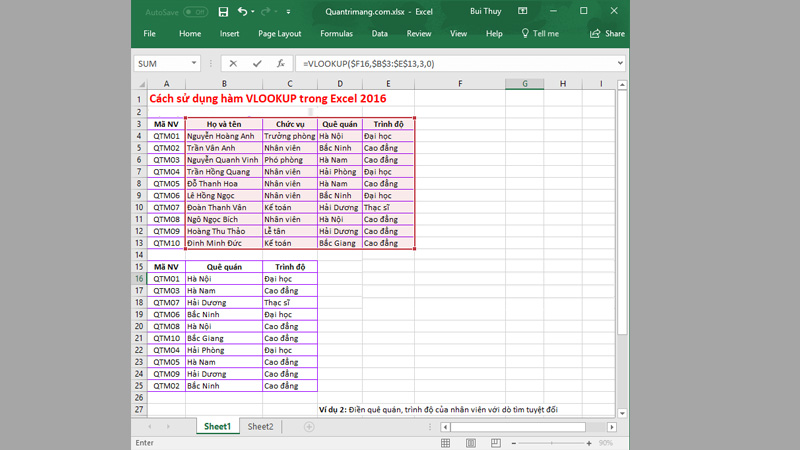Viewport: 800px width, 450px height.
Task: Click the horizontal scrollbar thumb
Action: pos(518,427)
